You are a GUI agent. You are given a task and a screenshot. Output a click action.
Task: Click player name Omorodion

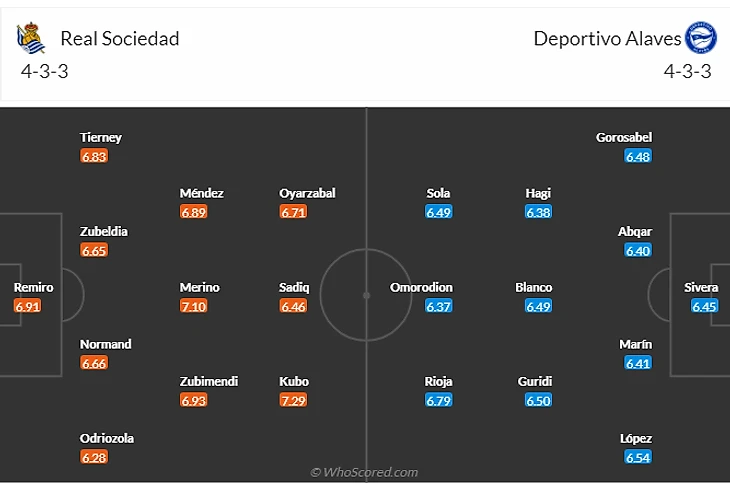(424, 287)
